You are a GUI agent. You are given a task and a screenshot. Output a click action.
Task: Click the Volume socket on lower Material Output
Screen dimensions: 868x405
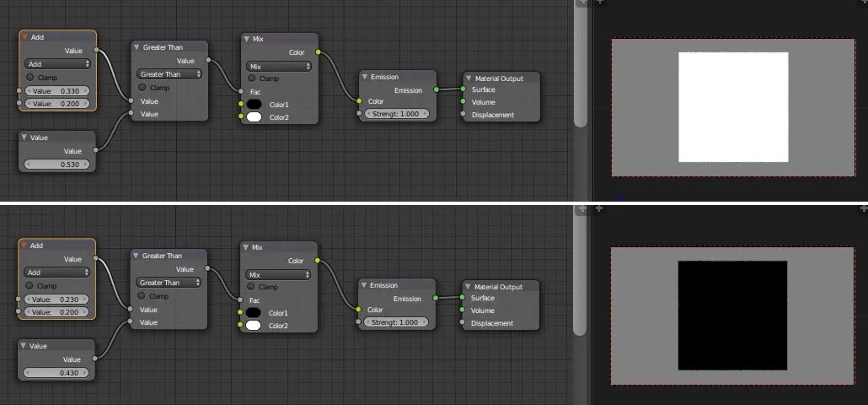pos(463,310)
